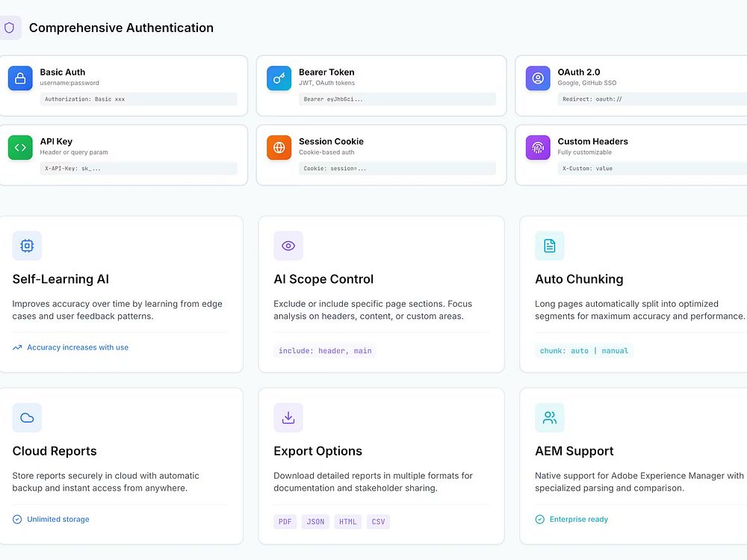Click the users icon above AEM Support
The image size is (747, 560).
click(550, 417)
